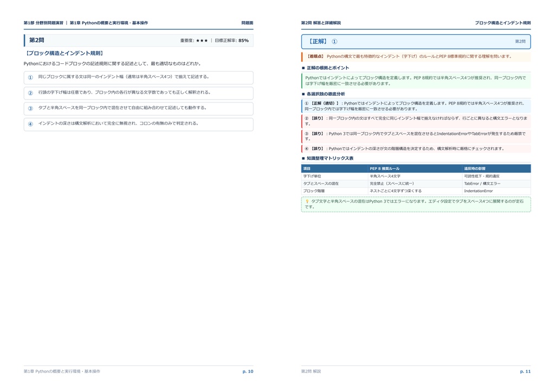Click the 問題面 label in the page header
Viewport: 555px width, 392px height.
tap(247, 23)
